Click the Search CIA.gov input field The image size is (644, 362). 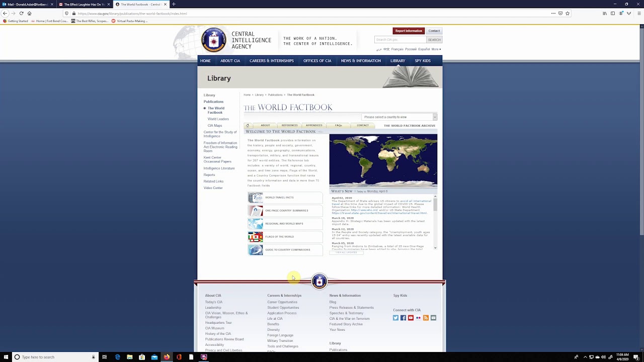(x=400, y=40)
